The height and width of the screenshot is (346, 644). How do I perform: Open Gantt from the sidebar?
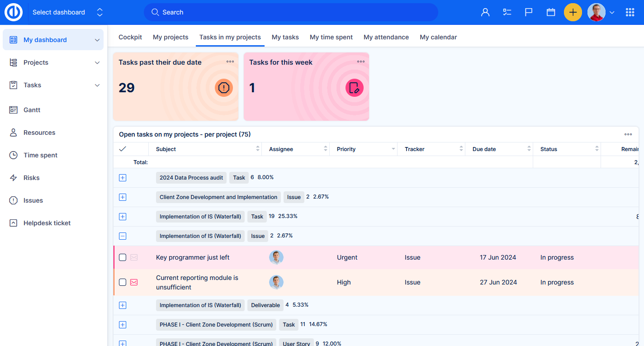coord(32,110)
